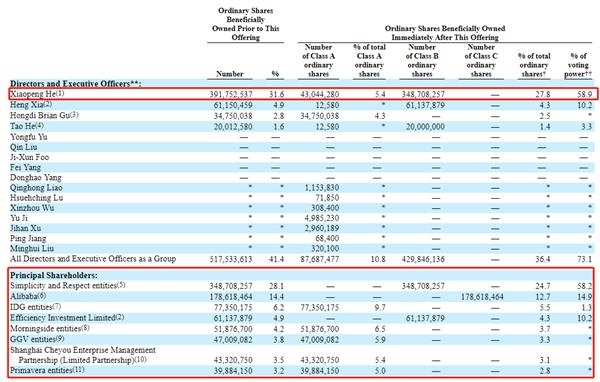
Task: Select 'Number of Class A ordinary shares' header
Action: point(318,60)
